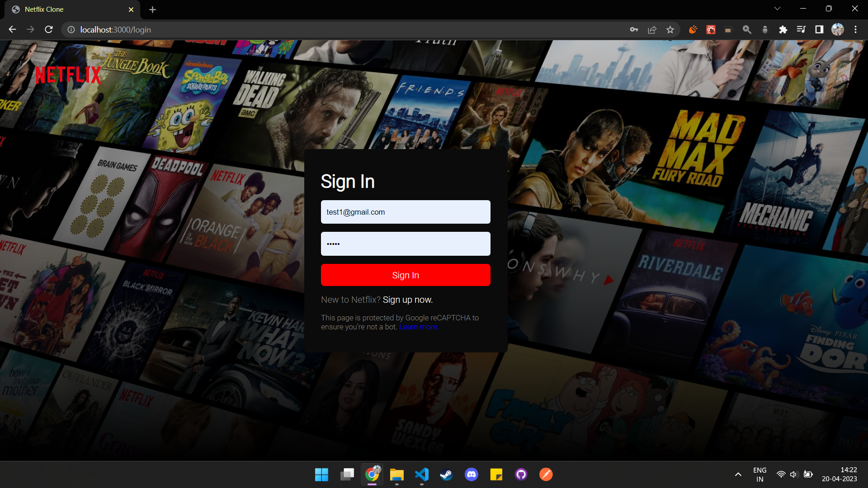Open File Explorer from taskbar
Screen dimensions: 868x488
397,474
